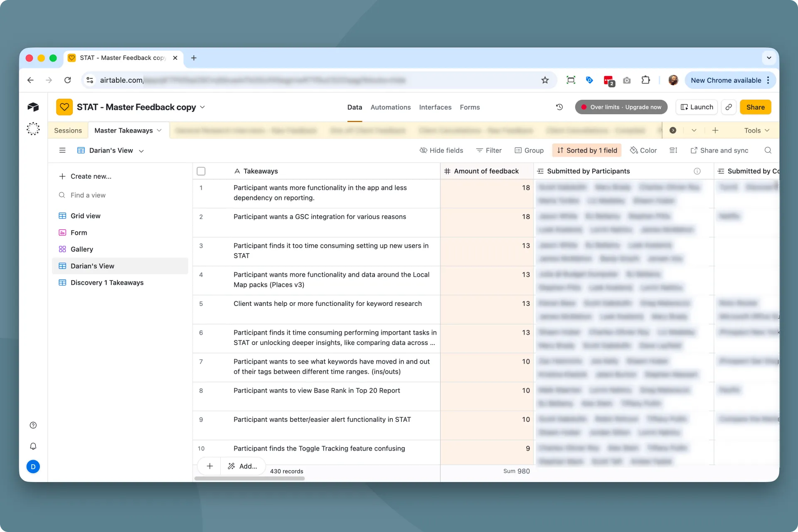
Task: Open the Chrome extensions puzzle icon
Action: (646, 80)
